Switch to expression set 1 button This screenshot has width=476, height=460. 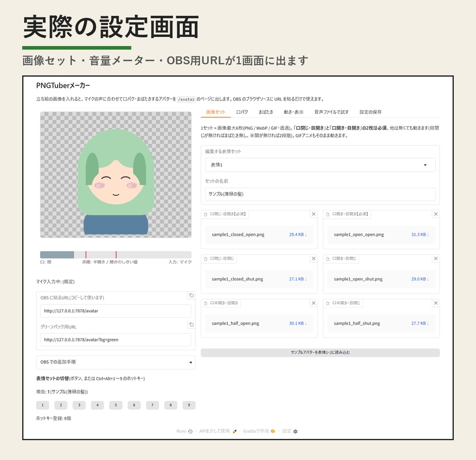[42, 405]
